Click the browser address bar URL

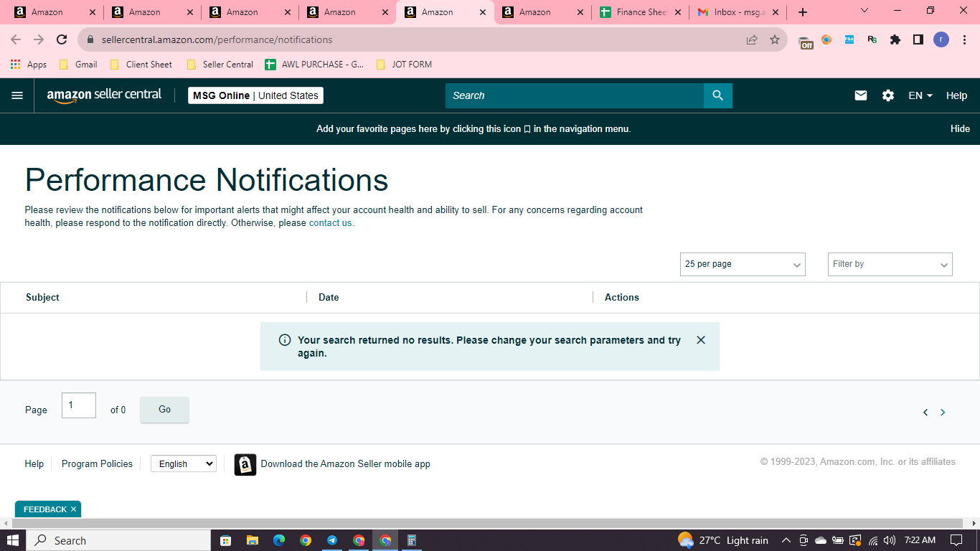click(x=217, y=39)
